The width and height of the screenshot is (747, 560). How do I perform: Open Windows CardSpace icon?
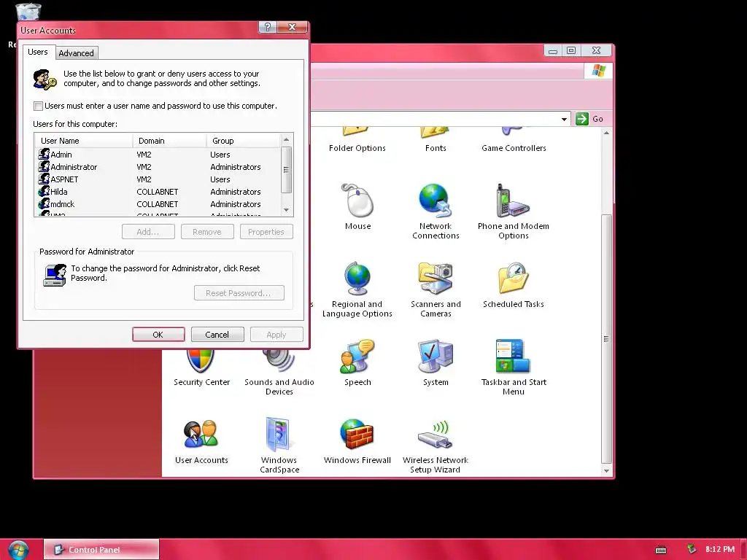coord(279,435)
